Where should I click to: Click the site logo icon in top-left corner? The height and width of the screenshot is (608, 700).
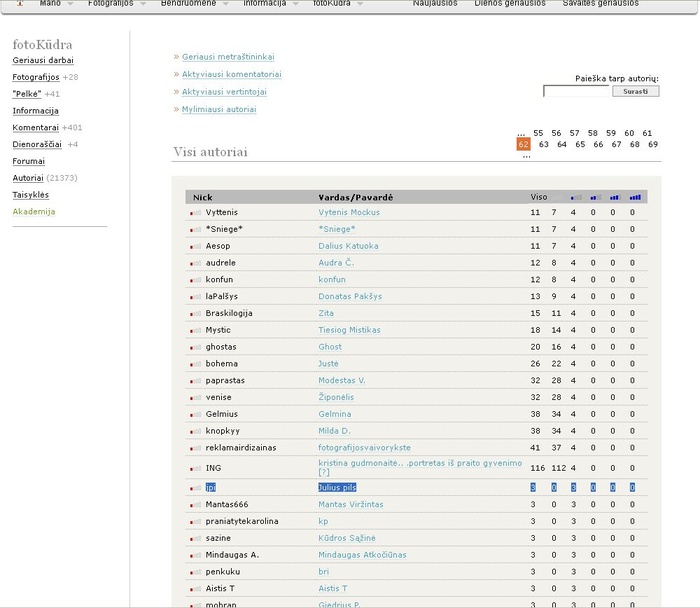pyautogui.click(x=16, y=4)
